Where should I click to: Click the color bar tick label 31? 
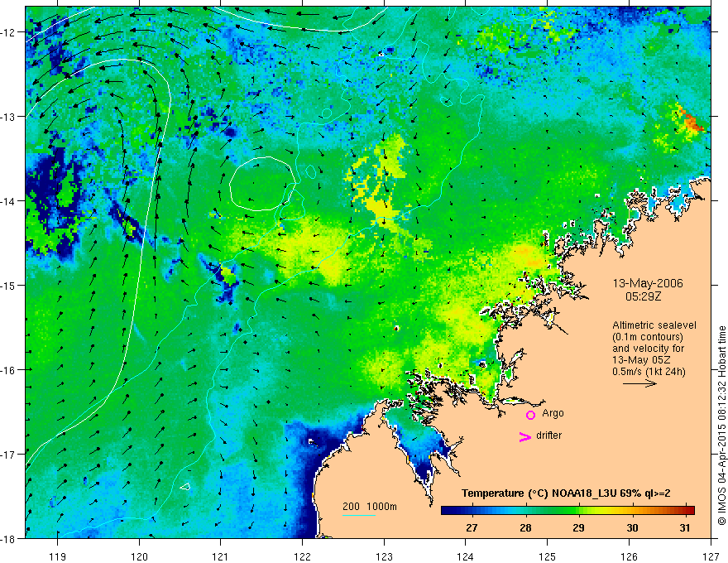[x=684, y=527]
